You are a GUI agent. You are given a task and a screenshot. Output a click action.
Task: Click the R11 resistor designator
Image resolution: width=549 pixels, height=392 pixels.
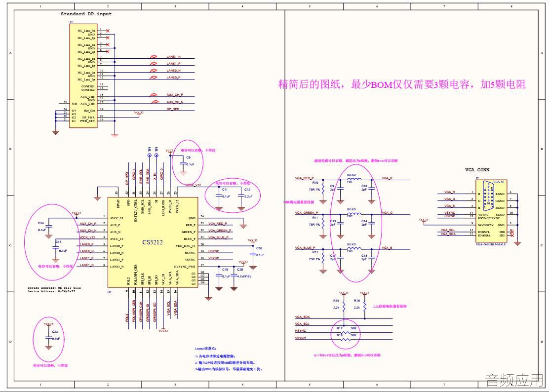click(x=315, y=218)
